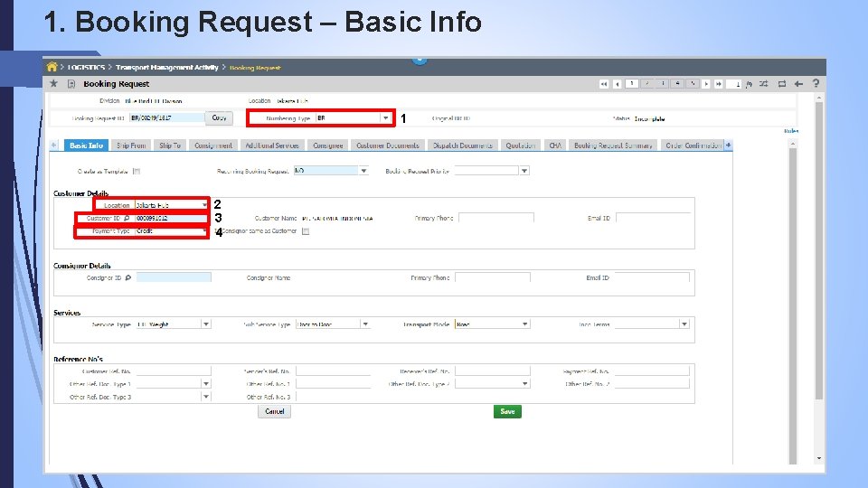The height and width of the screenshot is (488, 868).
Task: Expand Other Ref. Doc. Type 1 dropdown
Action: (205, 383)
